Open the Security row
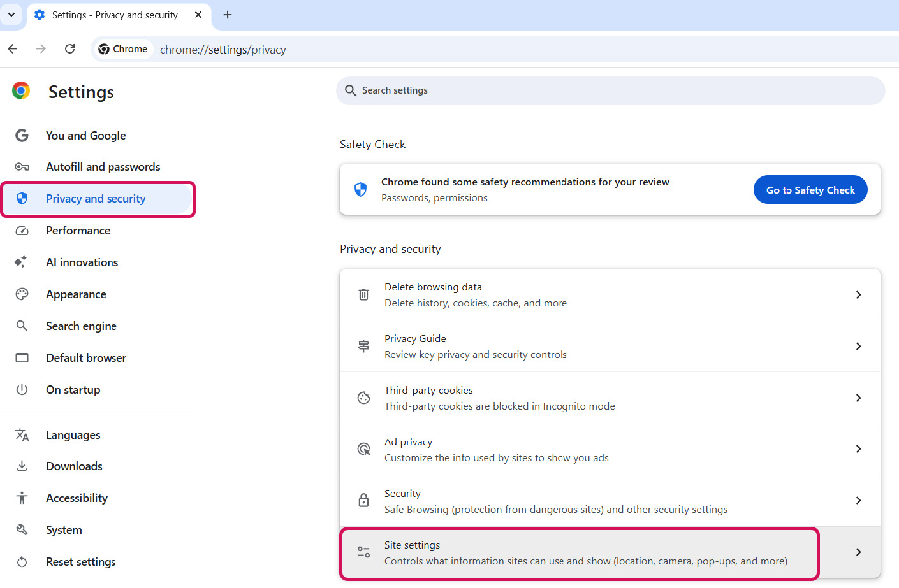The height and width of the screenshot is (588, 899). [x=610, y=501]
